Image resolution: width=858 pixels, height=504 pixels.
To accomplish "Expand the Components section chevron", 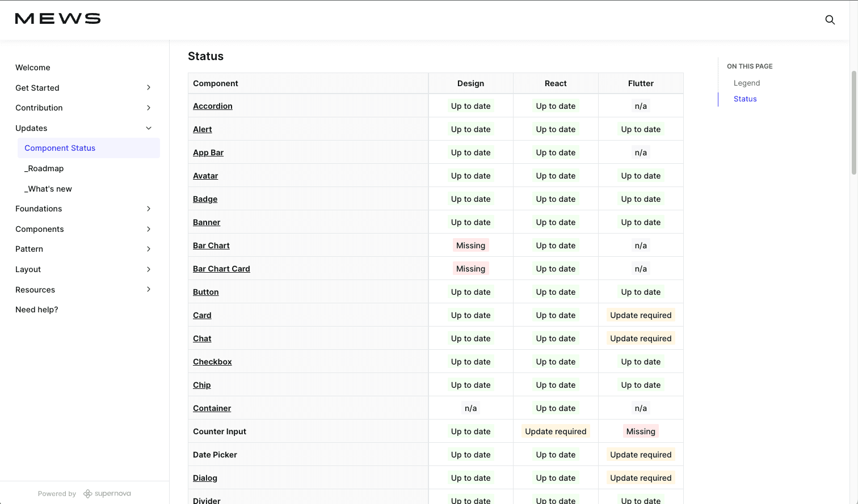I will click(149, 229).
